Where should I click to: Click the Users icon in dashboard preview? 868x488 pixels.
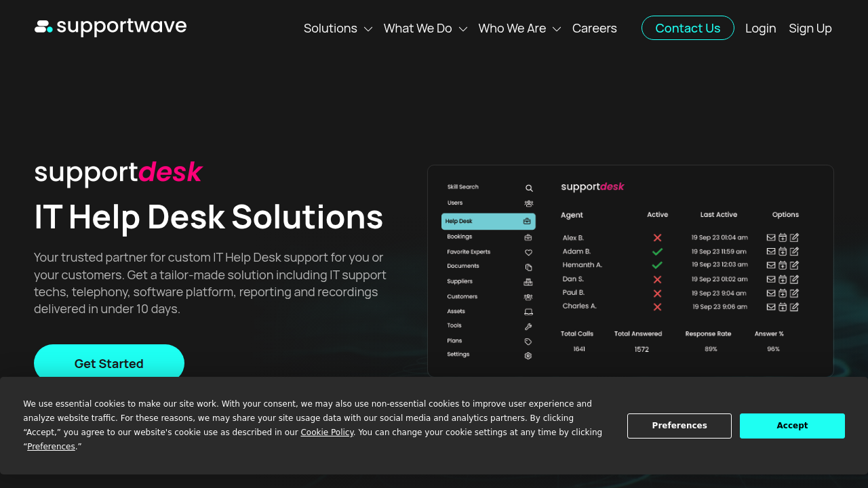click(x=529, y=203)
